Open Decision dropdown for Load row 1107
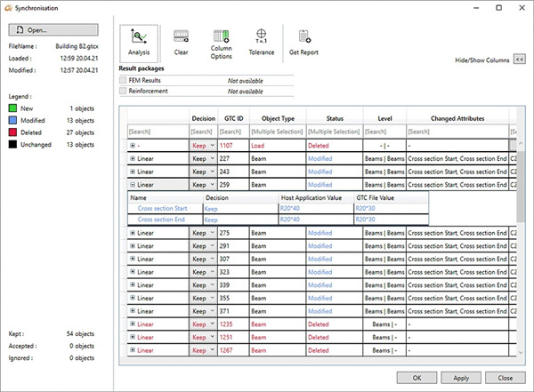Viewport: 534px width, 392px height. point(212,145)
